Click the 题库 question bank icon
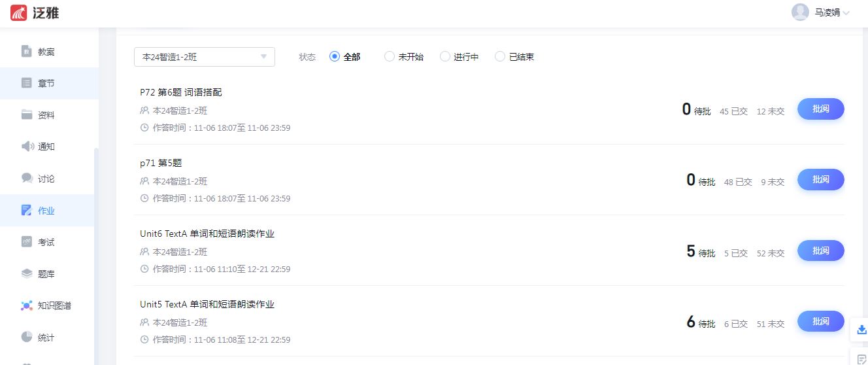The image size is (868, 365). [27, 274]
